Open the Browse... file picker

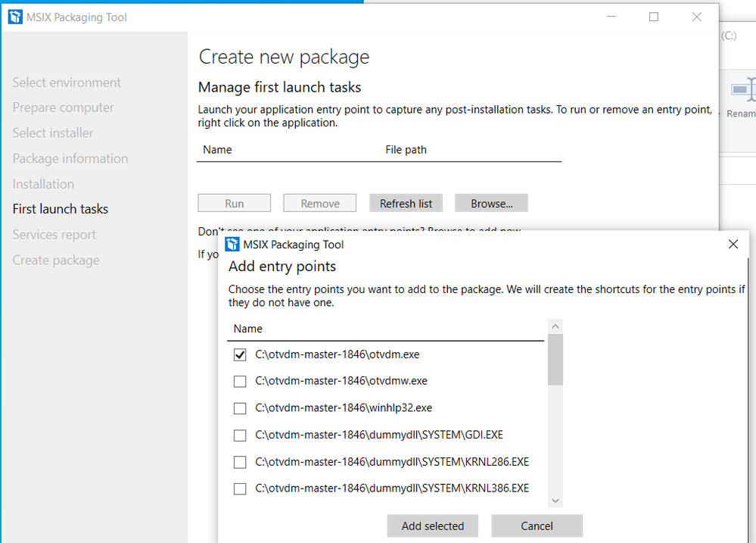[491, 203]
